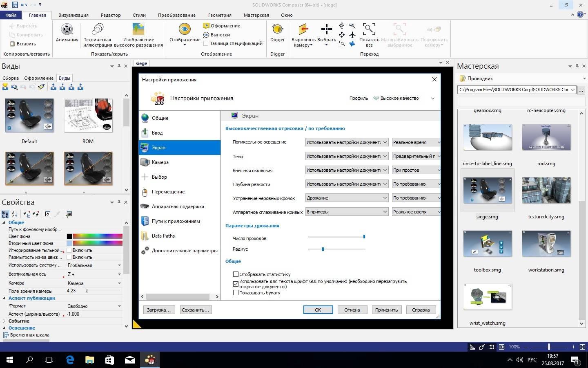The width and height of the screenshot is (588, 368).
Task: Click Цвет фона color swatch
Action: (x=69, y=236)
